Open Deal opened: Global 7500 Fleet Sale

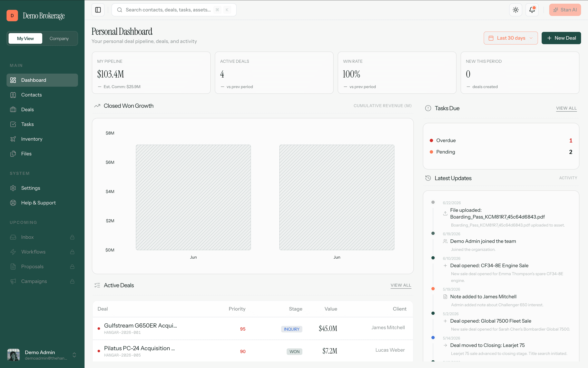point(491,321)
